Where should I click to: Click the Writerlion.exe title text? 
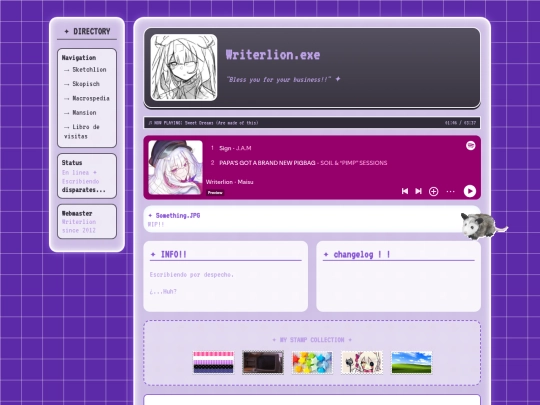pos(273,55)
